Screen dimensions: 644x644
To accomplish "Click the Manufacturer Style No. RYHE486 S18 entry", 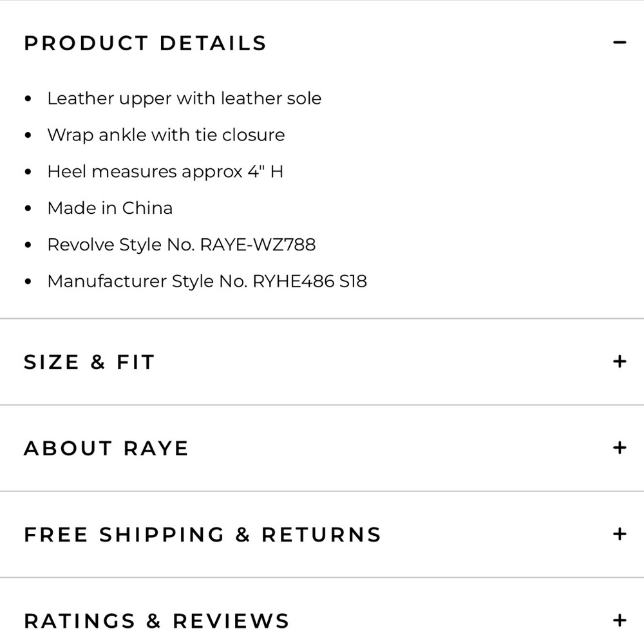I will [207, 281].
